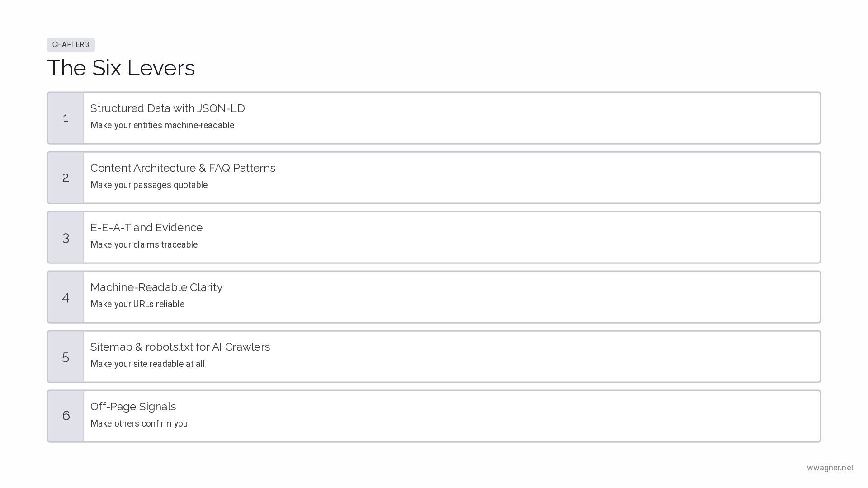Screen dimensions: 868x488
Task: Select Off-Page Signals heading
Action: coord(133,407)
